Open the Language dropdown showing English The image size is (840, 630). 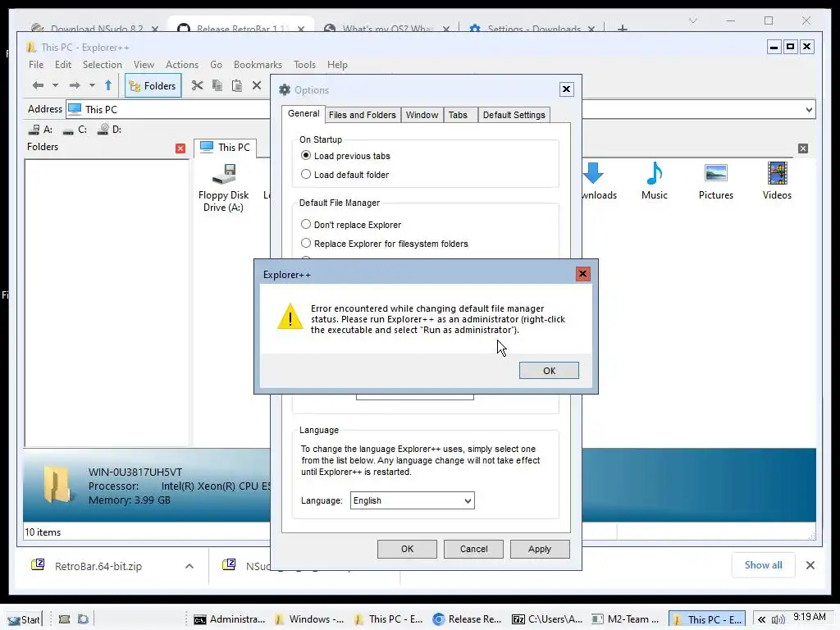pyautogui.click(x=412, y=500)
